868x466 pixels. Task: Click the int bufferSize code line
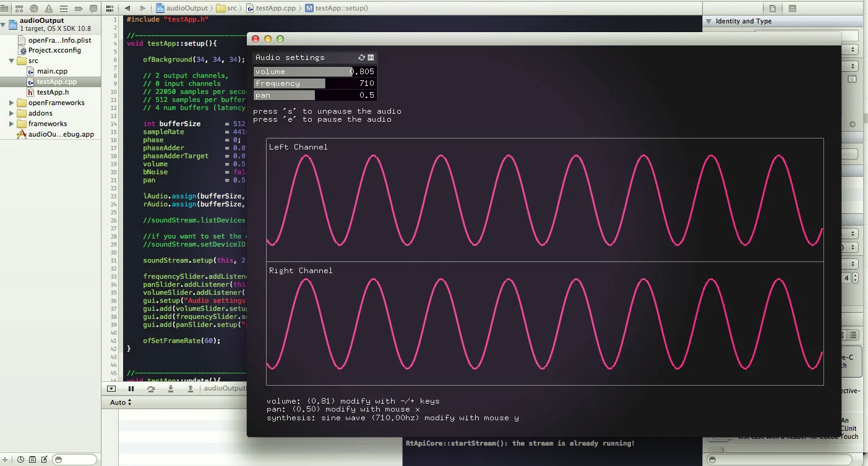pyautogui.click(x=194, y=124)
